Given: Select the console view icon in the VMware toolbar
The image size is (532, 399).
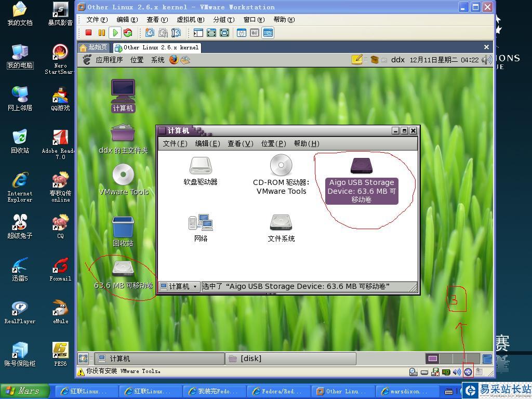Looking at the screenshot, I should 268,33.
